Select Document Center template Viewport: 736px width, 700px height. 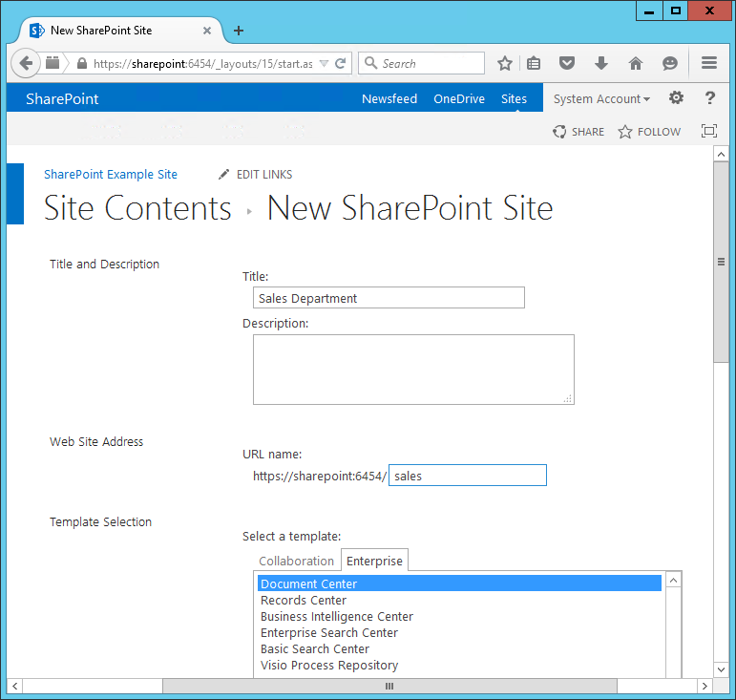pyautogui.click(x=459, y=583)
